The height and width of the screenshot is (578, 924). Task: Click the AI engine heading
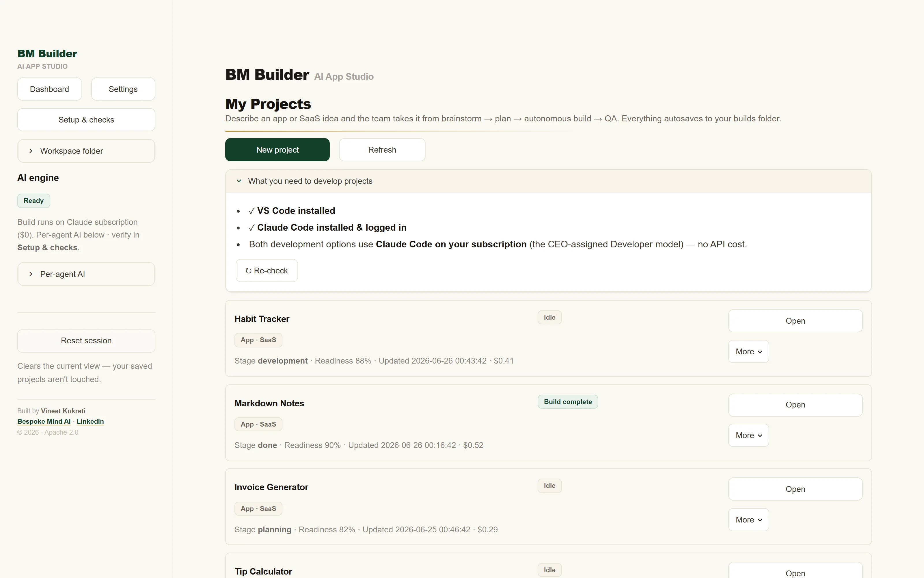click(38, 178)
